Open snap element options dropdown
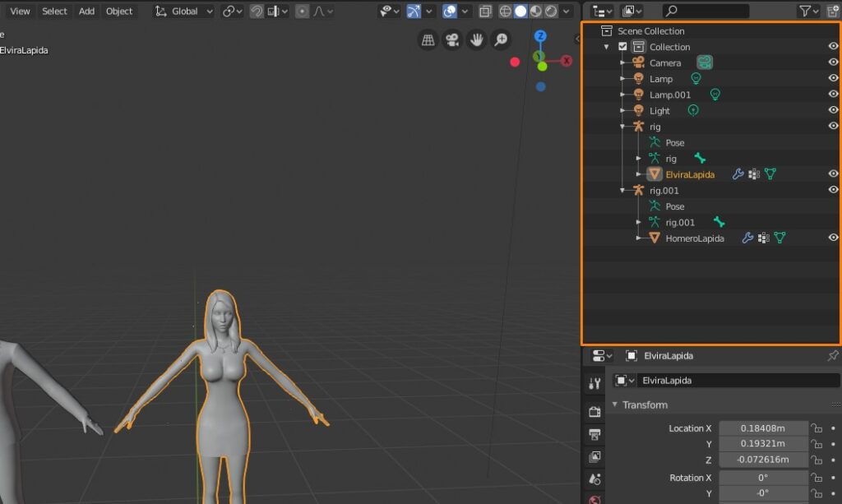The height and width of the screenshot is (504, 842). (x=278, y=11)
